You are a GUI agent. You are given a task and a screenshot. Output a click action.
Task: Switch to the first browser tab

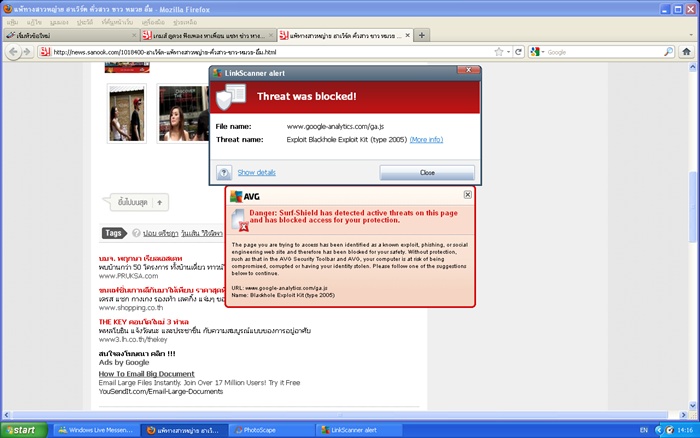[x=71, y=35]
